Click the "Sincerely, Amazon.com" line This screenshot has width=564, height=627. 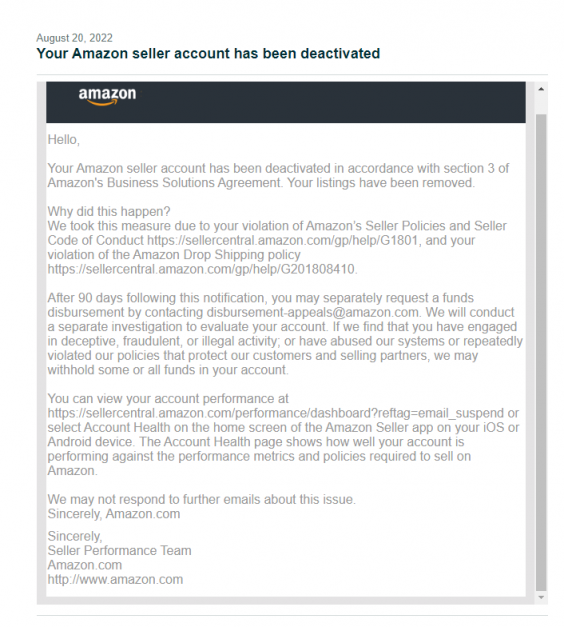tap(114, 514)
